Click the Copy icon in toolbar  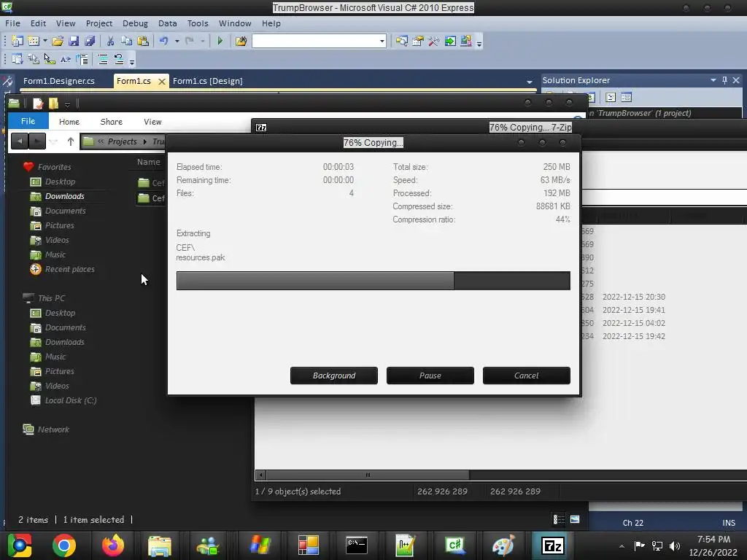pos(126,41)
